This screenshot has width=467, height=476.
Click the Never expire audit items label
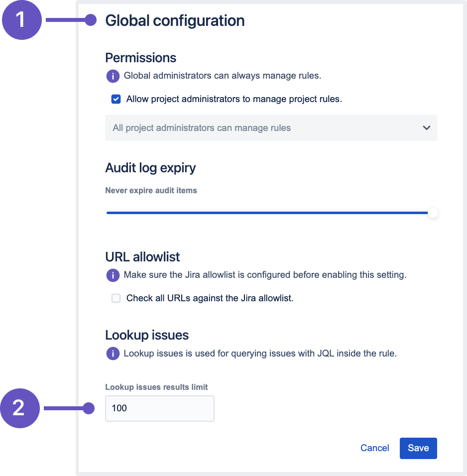pos(151,191)
